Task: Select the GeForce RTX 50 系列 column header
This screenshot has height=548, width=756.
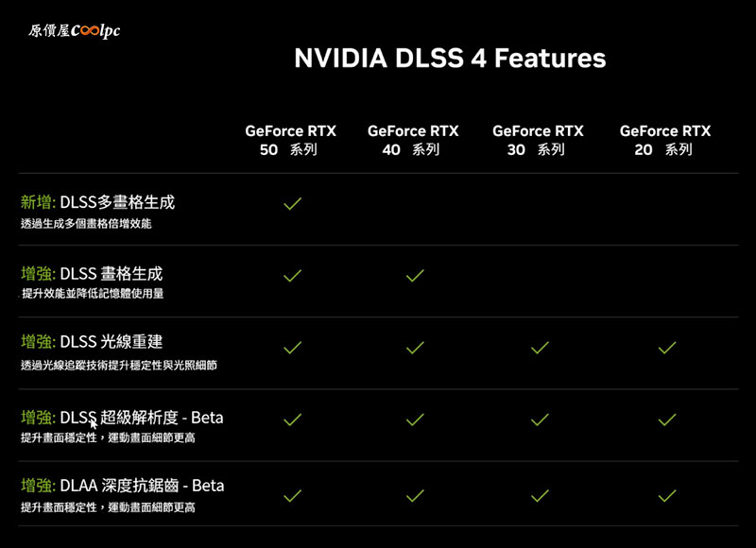Action: pyautogui.click(x=290, y=140)
